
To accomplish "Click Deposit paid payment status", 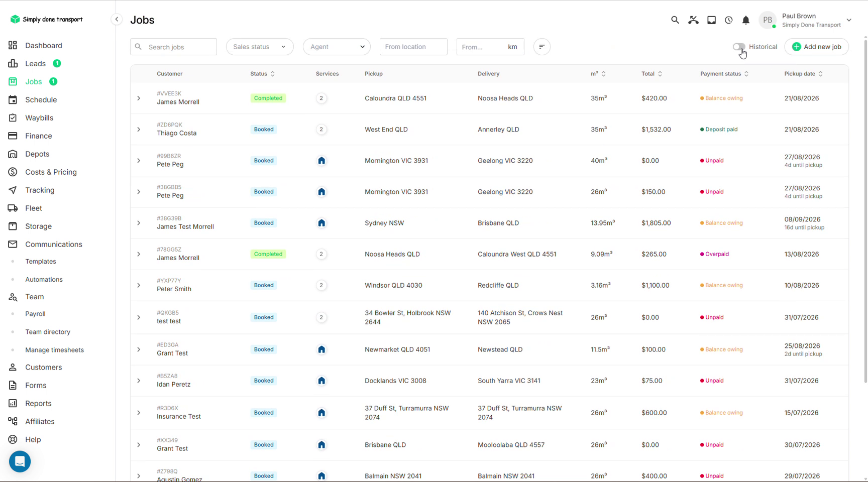I will [x=719, y=130].
